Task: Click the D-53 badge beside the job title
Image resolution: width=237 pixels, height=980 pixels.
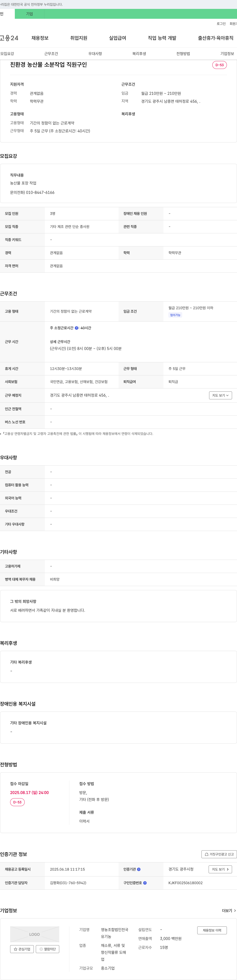Action: (x=219, y=65)
